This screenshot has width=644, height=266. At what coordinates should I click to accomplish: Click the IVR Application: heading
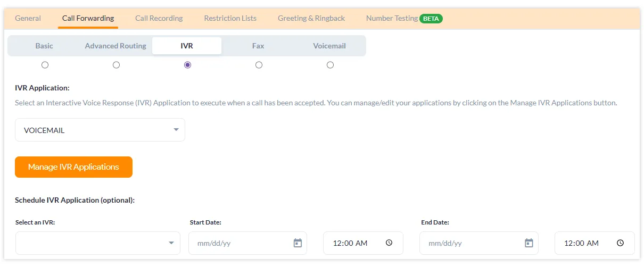42,88
